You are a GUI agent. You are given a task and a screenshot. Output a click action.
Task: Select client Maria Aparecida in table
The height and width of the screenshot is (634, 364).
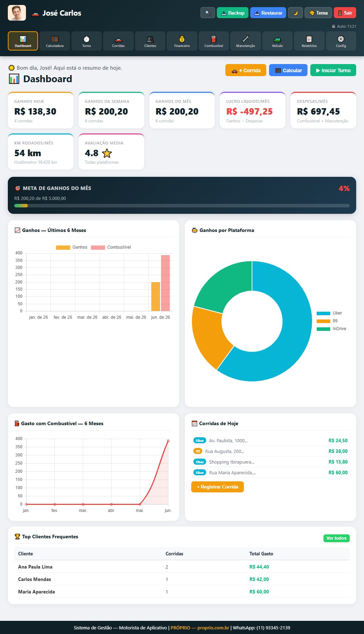(x=182, y=592)
